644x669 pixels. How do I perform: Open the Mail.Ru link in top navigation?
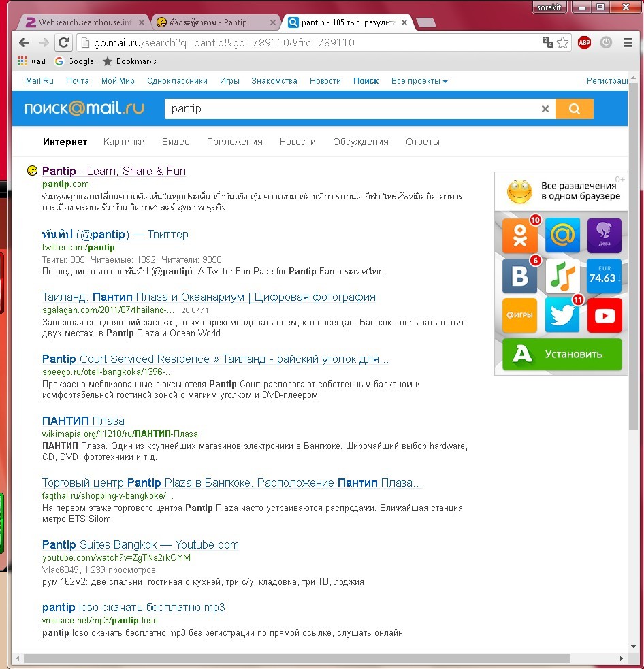[39, 81]
